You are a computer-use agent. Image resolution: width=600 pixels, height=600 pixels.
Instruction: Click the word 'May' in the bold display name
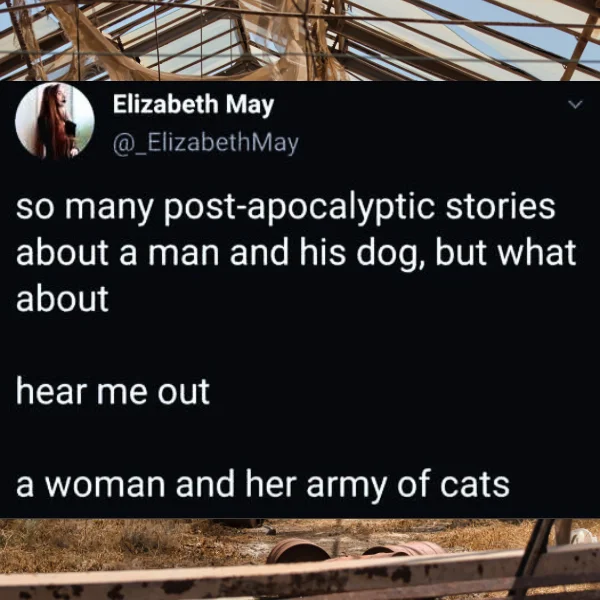(x=250, y=105)
